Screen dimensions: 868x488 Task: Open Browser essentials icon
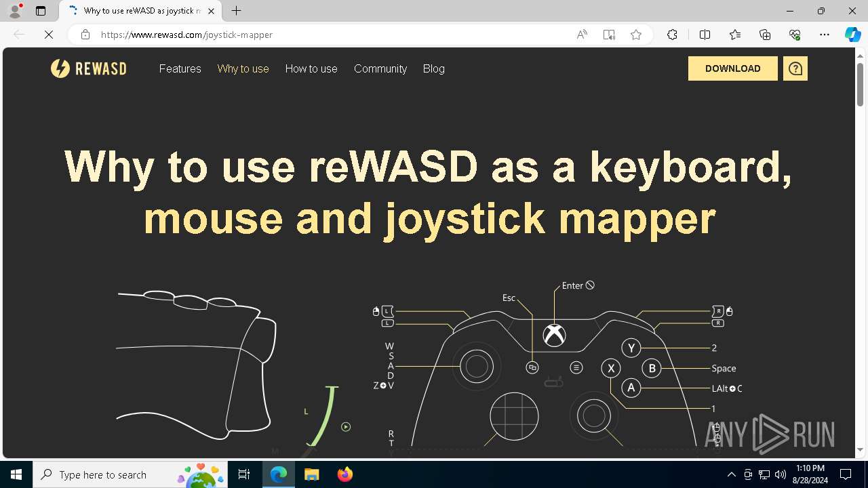(x=795, y=35)
